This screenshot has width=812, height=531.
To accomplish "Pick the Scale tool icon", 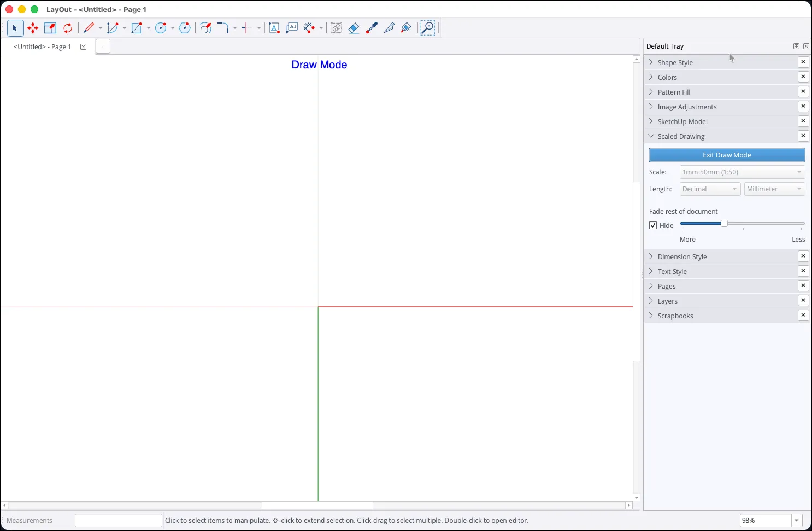I will point(50,28).
